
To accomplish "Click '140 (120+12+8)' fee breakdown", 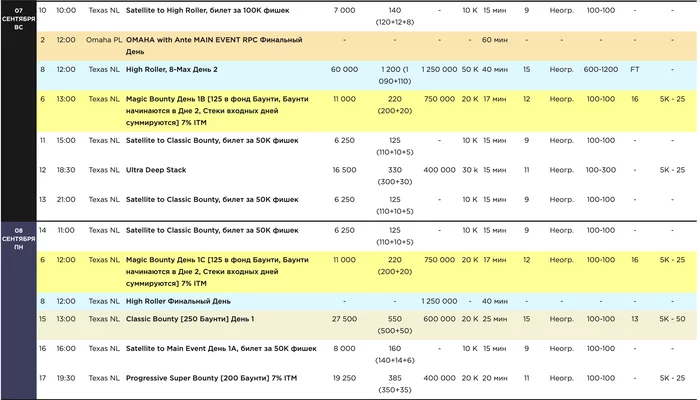I will (x=395, y=16).
